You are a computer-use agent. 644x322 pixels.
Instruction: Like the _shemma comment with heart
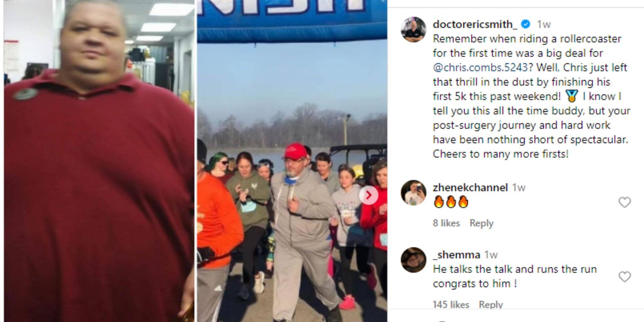pos(624,277)
